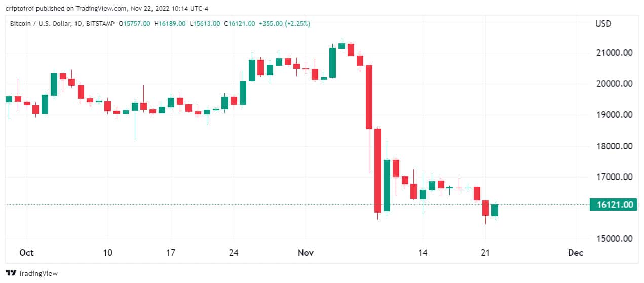Viewport: 644px width, 283px height.
Task: Click the +355.00 (+2.25%) change value
Action: [x=284, y=23]
